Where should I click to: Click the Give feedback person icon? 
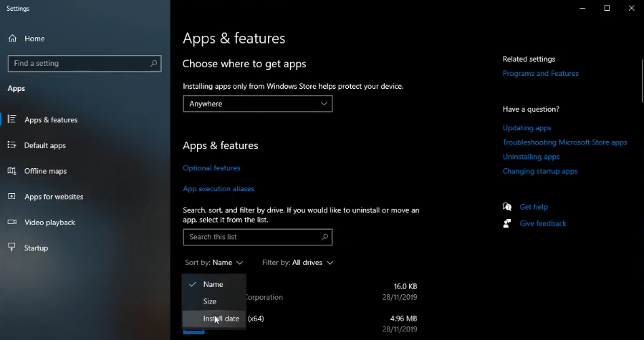pyautogui.click(x=508, y=223)
